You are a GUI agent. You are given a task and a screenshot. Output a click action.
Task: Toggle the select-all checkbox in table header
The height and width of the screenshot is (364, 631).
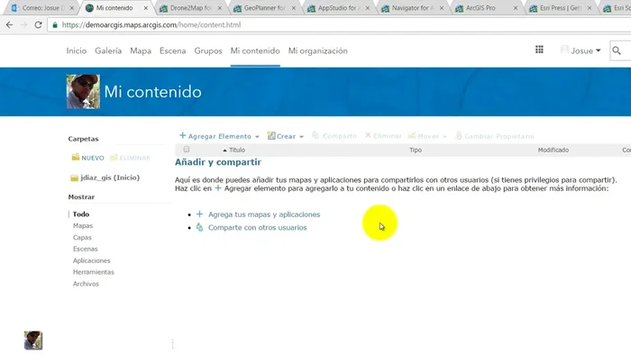coord(187,150)
